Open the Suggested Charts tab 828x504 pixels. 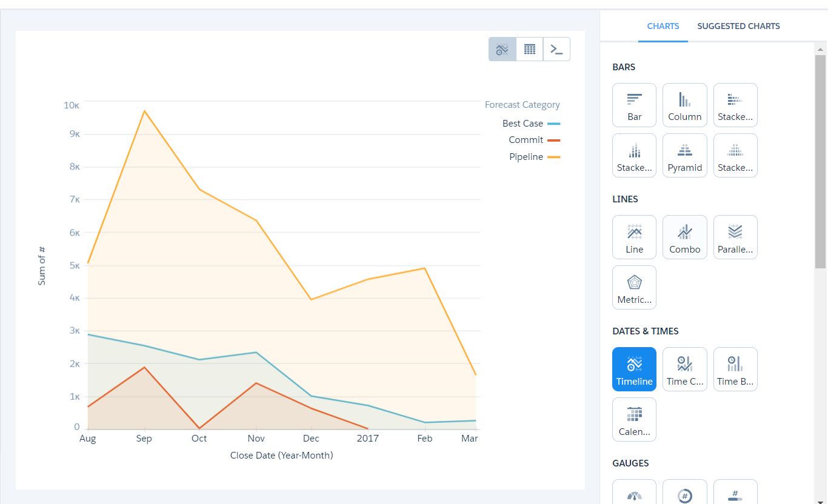pyautogui.click(x=738, y=26)
